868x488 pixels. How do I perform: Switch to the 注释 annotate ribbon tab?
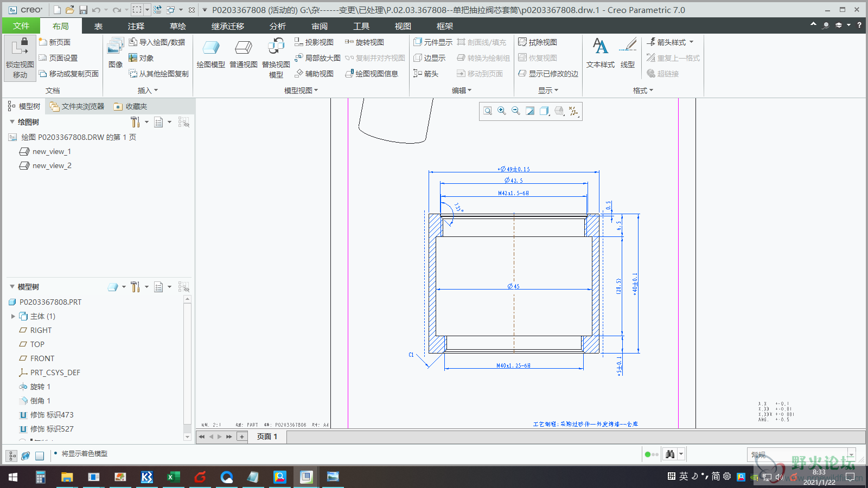click(136, 26)
